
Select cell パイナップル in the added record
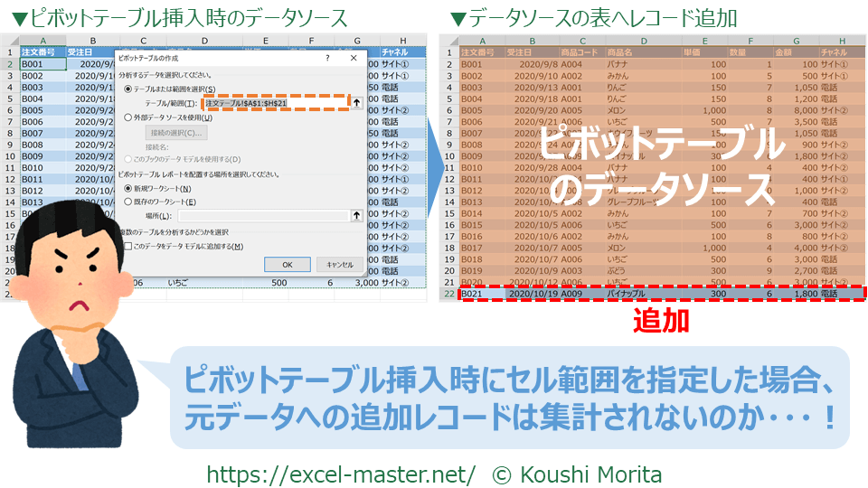pyautogui.click(x=644, y=294)
